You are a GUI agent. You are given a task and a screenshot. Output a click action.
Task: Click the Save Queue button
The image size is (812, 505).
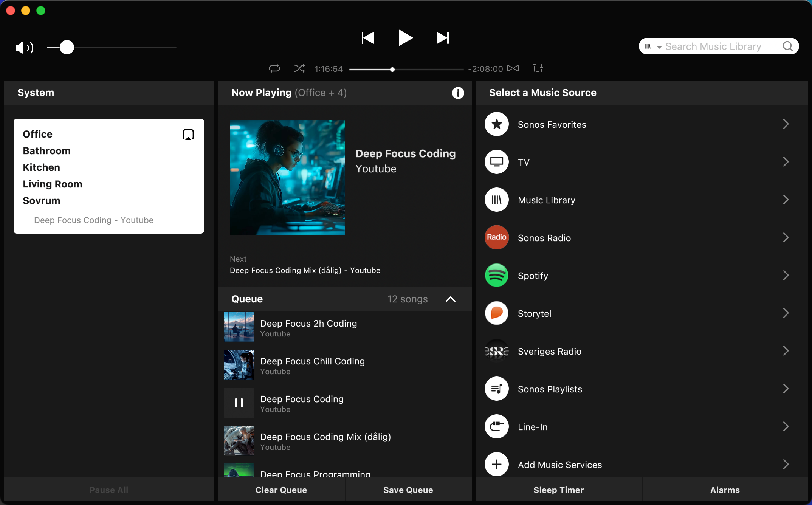point(408,490)
